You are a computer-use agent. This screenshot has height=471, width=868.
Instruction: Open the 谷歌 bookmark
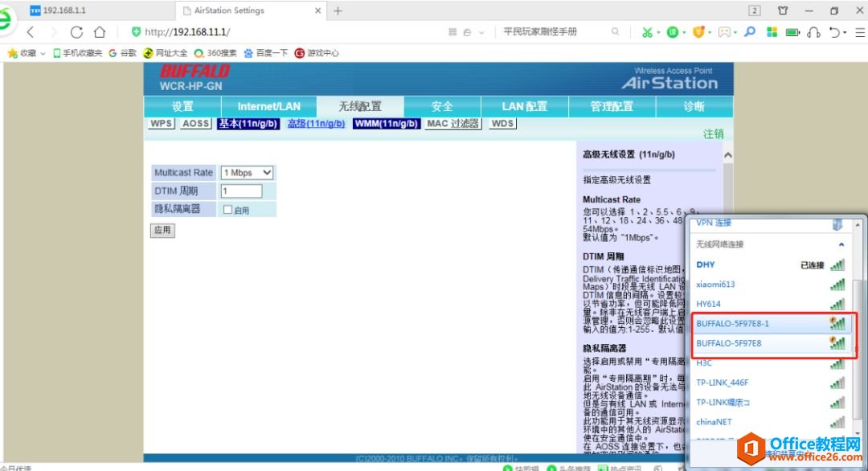point(122,53)
